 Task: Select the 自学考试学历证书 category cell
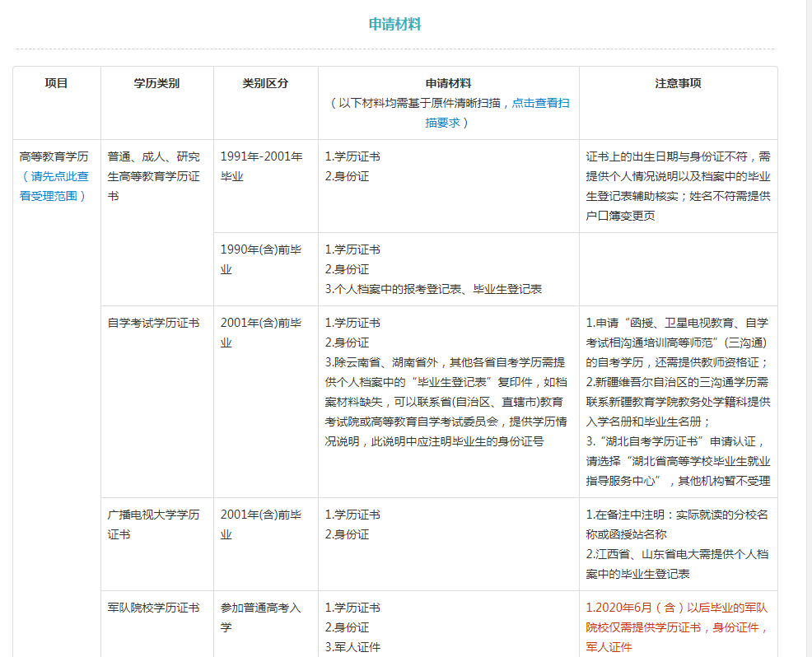pyautogui.click(x=156, y=323)
